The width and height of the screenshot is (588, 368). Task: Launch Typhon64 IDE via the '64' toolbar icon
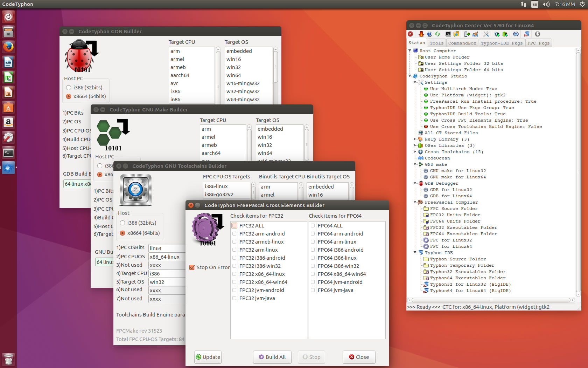pyautogui.click(x=527, y=34)
